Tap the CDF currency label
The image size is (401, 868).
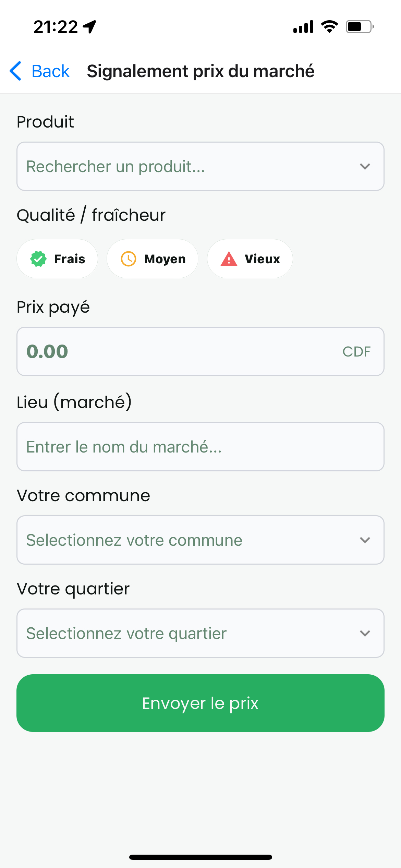click(x=356, y=352)
